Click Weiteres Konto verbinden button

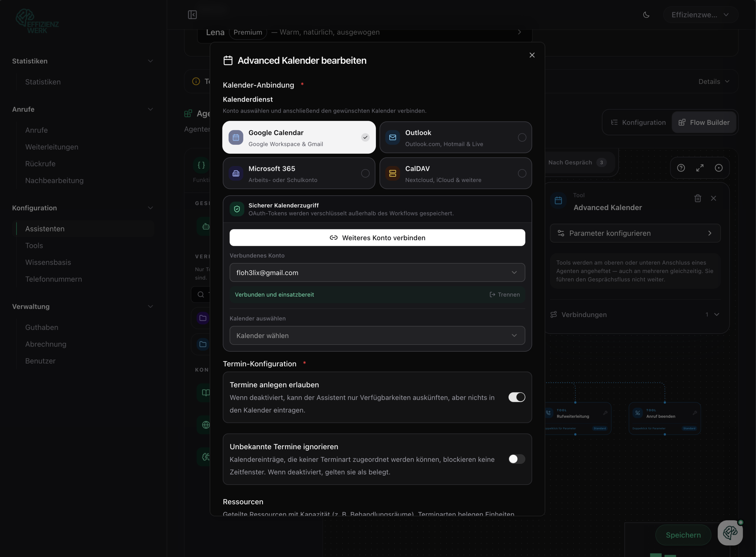[377, 238]
